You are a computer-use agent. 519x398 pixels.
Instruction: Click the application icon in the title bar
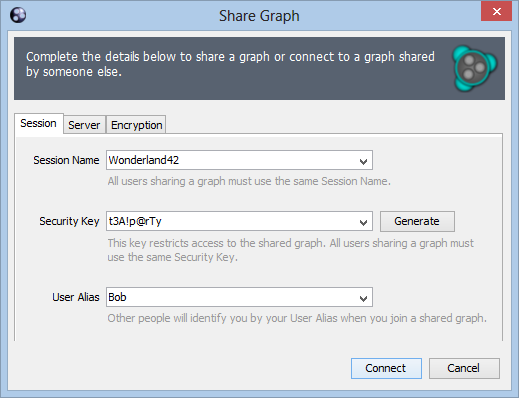point(18,15)
